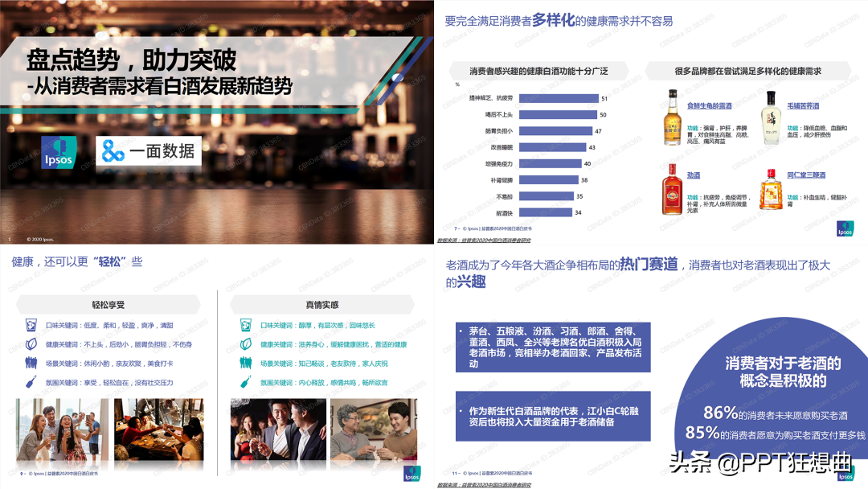
Task: Click the 提神解乏、抗疲劳 bar valued 51
Action: click(x=559, y=98)
